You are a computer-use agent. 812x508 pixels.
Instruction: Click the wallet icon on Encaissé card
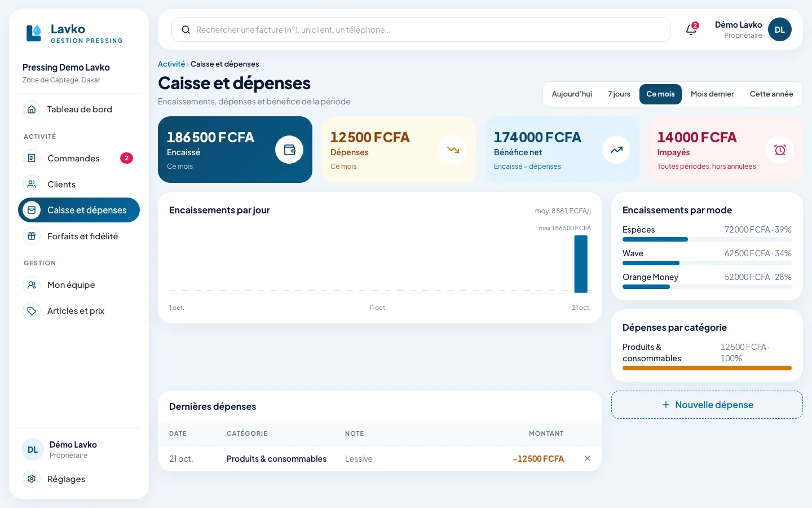pos(289,150)
